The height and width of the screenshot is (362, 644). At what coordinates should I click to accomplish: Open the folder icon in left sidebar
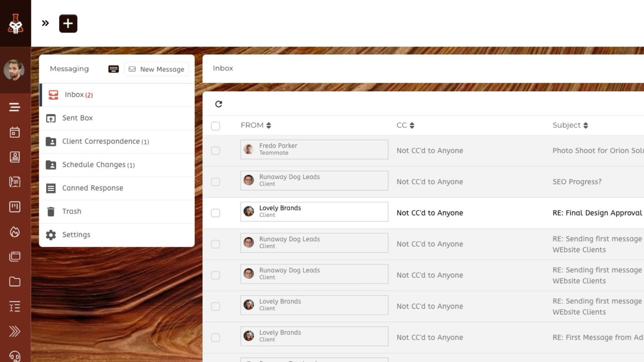tap(14, 282)
